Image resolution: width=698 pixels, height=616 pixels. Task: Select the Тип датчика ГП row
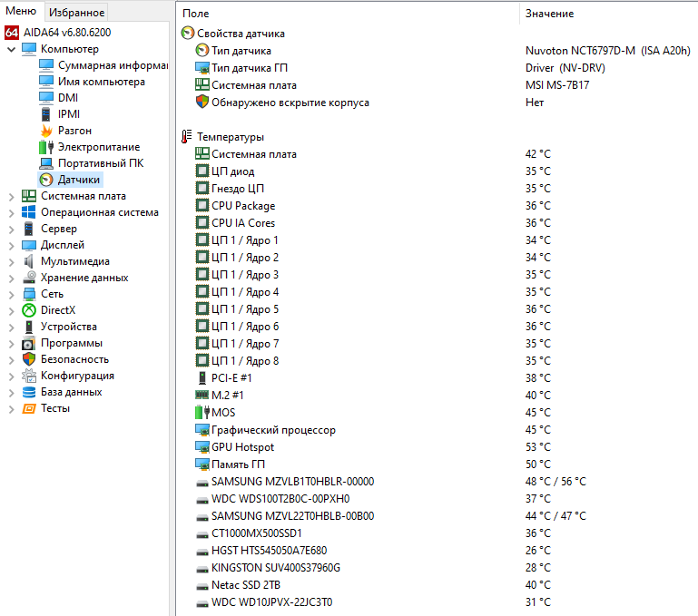(x=437, y=68)
